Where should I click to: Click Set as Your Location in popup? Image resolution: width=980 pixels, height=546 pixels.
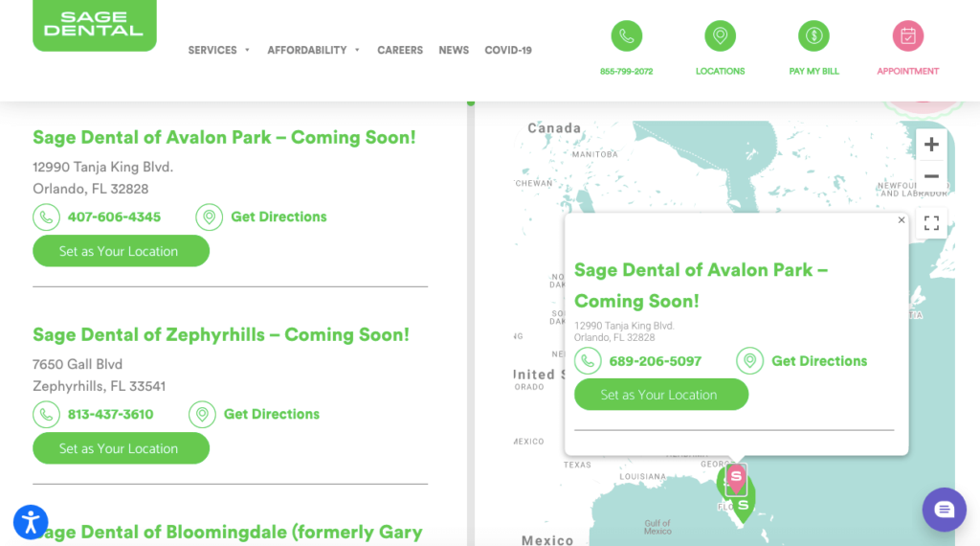pyautogui.click(x=660, y=395)
